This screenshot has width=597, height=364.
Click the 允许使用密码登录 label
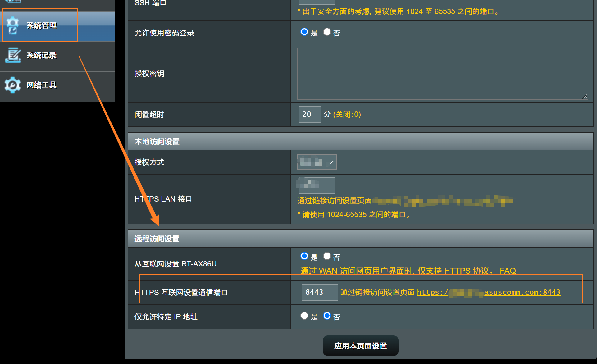pyautogui.click(x=164, y=33)
